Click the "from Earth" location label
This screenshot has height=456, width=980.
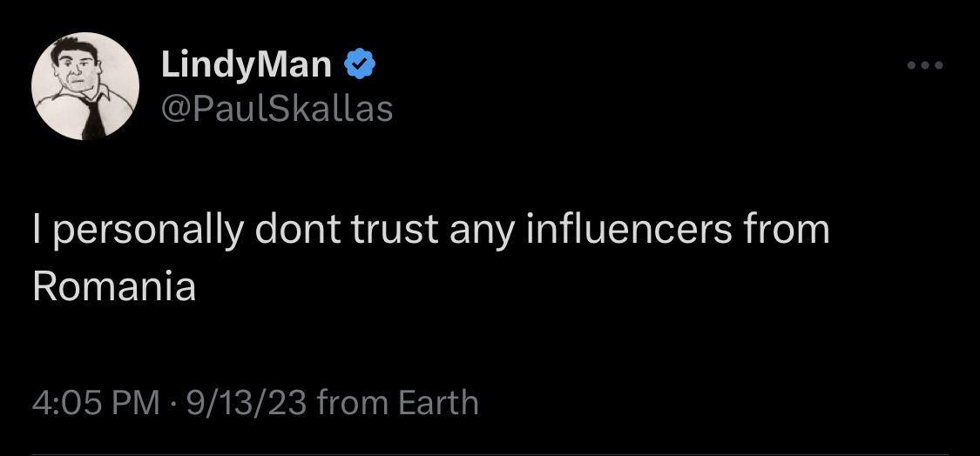[398, 403]
